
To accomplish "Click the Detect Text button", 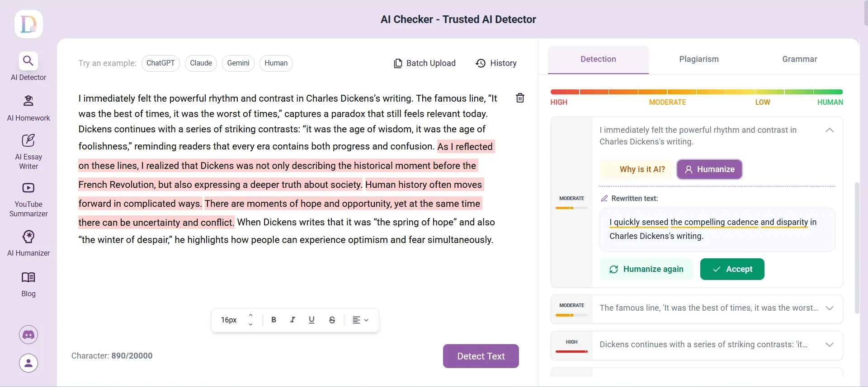I will click(481, 356).
